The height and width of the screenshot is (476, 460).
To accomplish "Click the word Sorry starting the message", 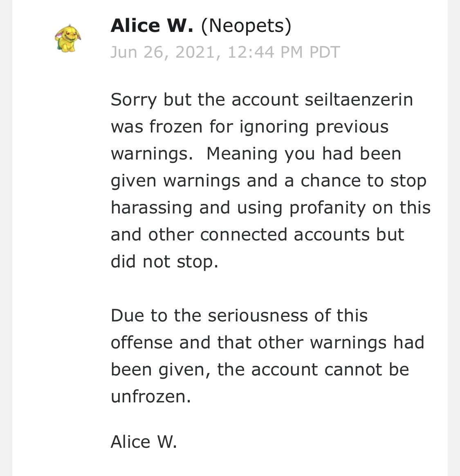I will 134,100.
